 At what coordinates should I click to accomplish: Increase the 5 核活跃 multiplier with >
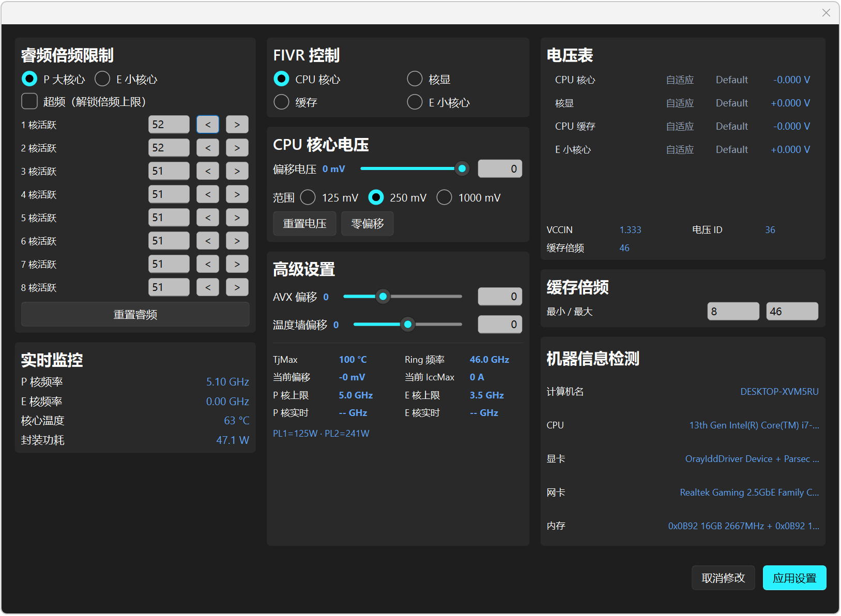(237, 218)
